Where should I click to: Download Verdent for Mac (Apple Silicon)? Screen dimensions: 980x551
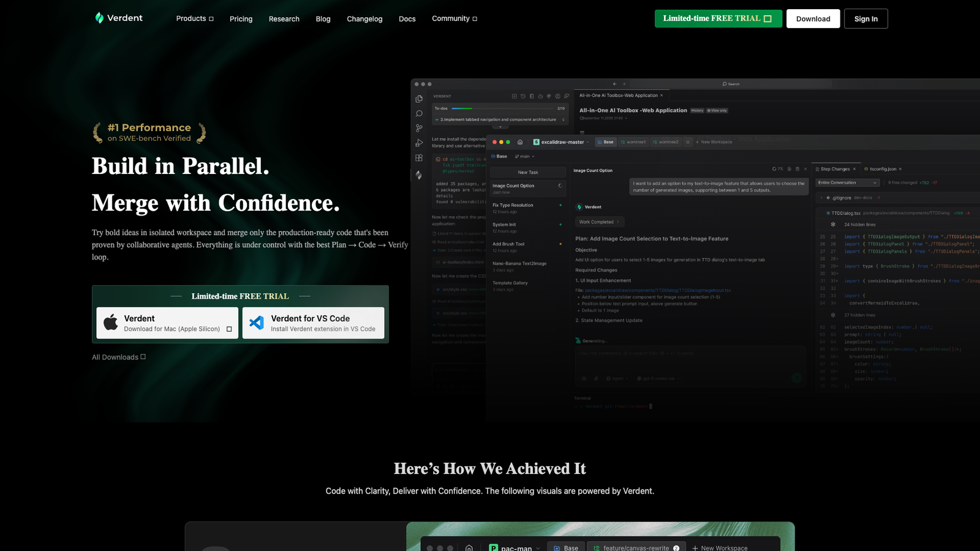(167, 323)
